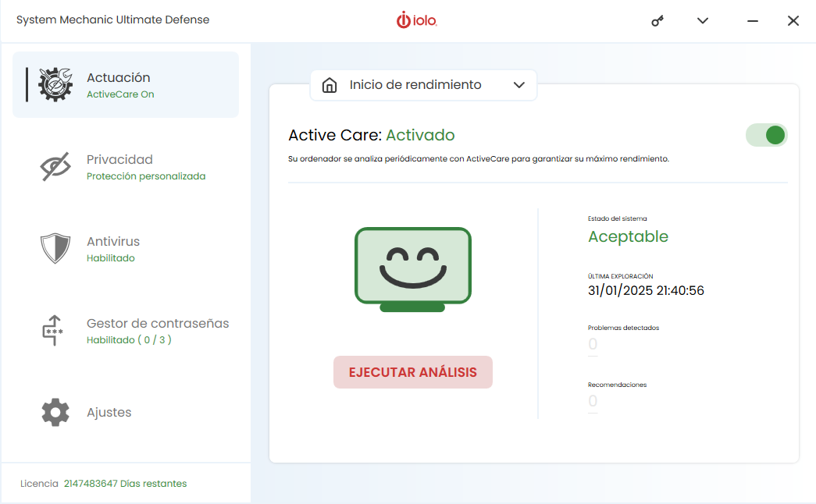Click the iolo logo

pyautogui.click(x=417, y=20)
